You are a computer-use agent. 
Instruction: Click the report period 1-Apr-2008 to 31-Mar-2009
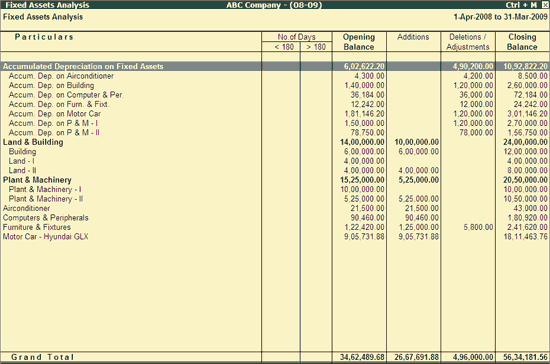coord(500,17)
